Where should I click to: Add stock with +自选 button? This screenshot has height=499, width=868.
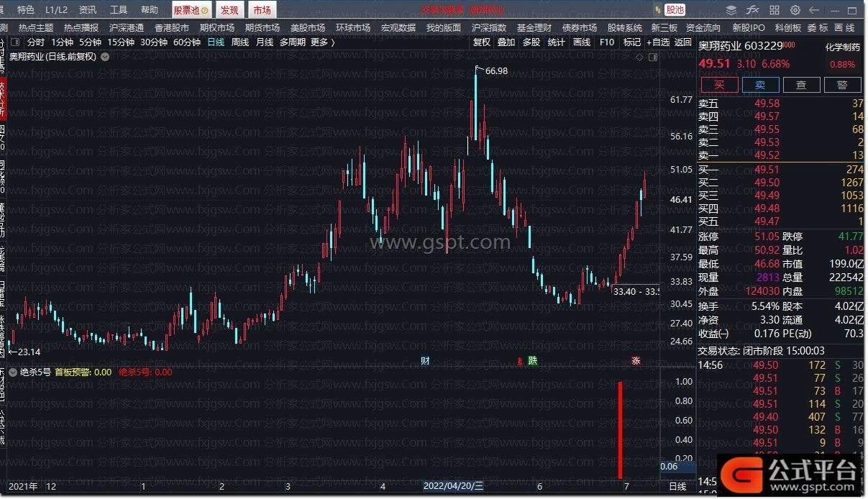point(658,42)
